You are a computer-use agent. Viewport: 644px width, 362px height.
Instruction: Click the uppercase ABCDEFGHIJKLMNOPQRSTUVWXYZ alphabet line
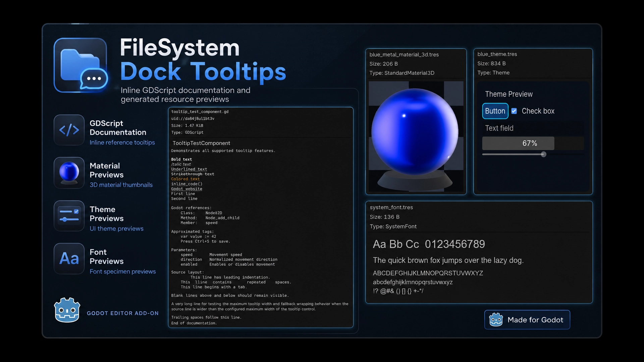click(x=428, y=273)
